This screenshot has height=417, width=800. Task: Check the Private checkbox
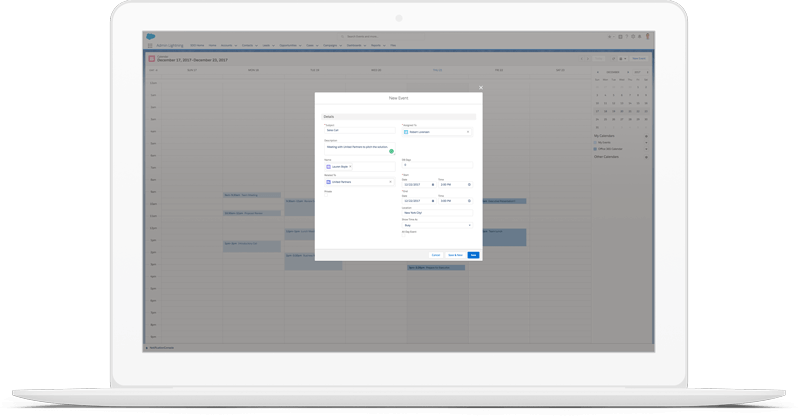(325, 195)
